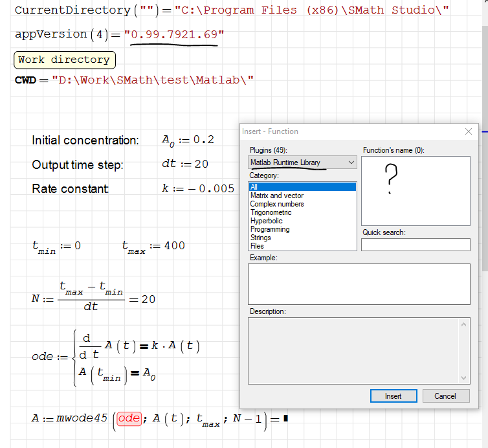Click the Description scrollbar down arrow

pos(464,377)
